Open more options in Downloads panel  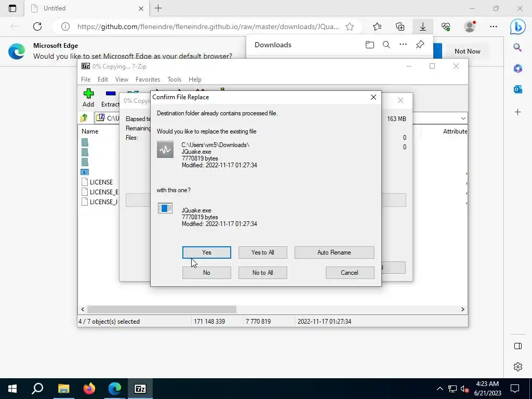(x=403, y=45)
